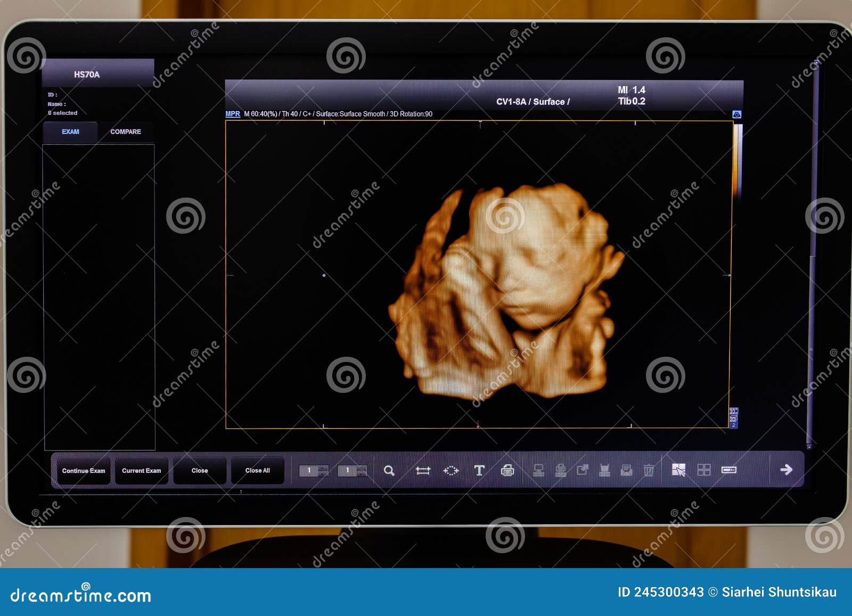The width and height of the screenshot is (852, 616).
Task: Open the on-screen keyboard icon
Action: [728, 470]
